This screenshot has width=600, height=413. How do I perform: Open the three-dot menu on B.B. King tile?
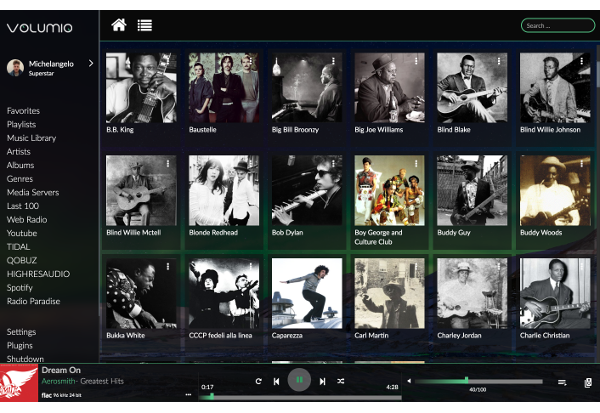tap(168, 62)
